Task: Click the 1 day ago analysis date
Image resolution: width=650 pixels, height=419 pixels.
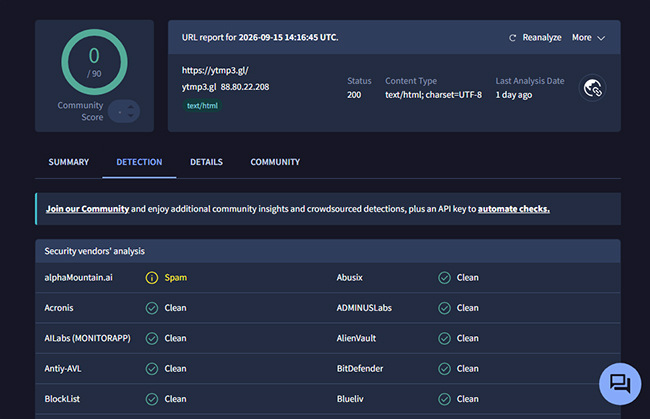Action: [x=514, y=95]
